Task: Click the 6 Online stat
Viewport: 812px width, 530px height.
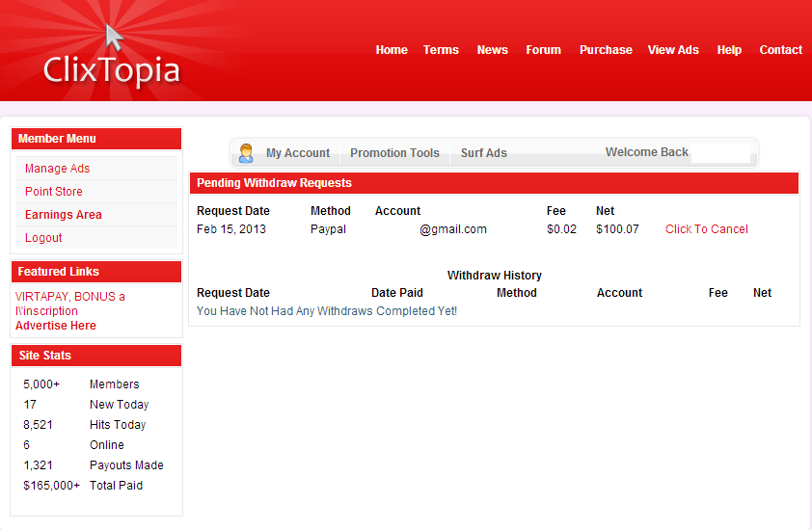Action: [73, 445]
